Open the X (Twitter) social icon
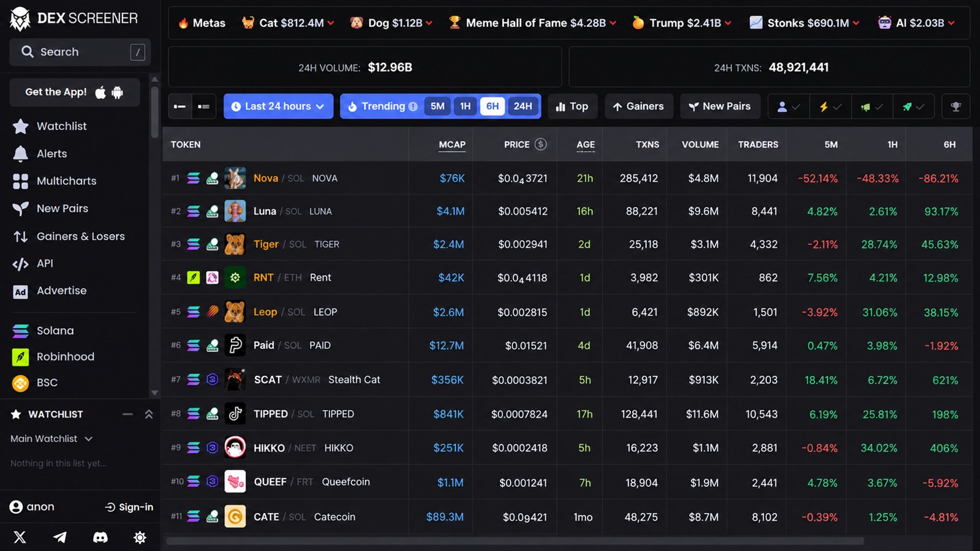This screenshot has height=551, width=980. 20,538
